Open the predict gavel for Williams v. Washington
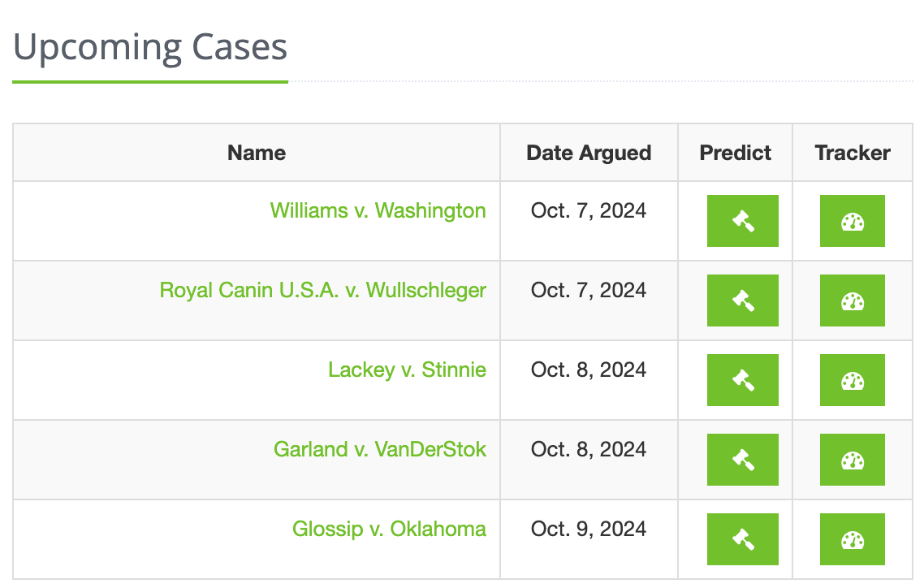924x588 pixels. click(x=742, y=221)
